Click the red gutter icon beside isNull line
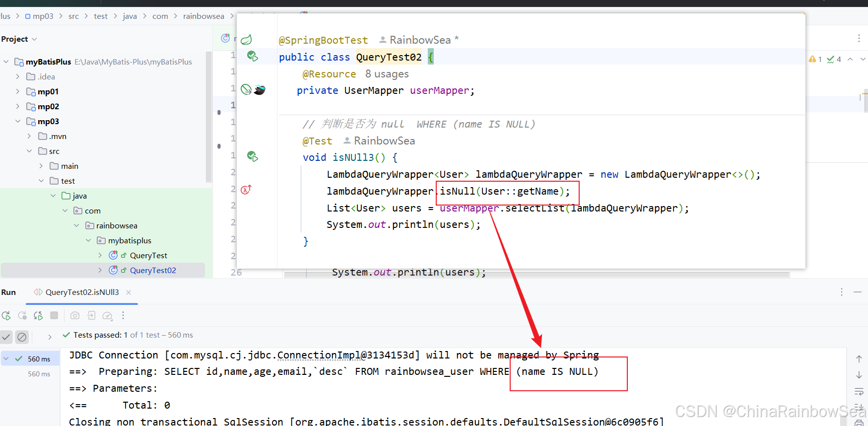Image resolution: width=868 pixels, height=426 pixels. click(x=246, y=189)
